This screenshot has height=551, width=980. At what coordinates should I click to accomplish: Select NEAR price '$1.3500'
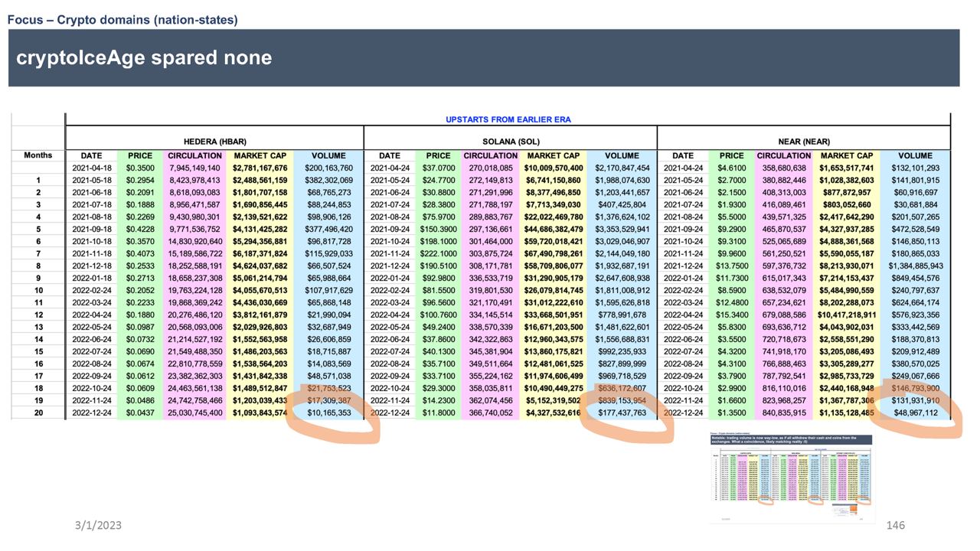coord(732,412)
